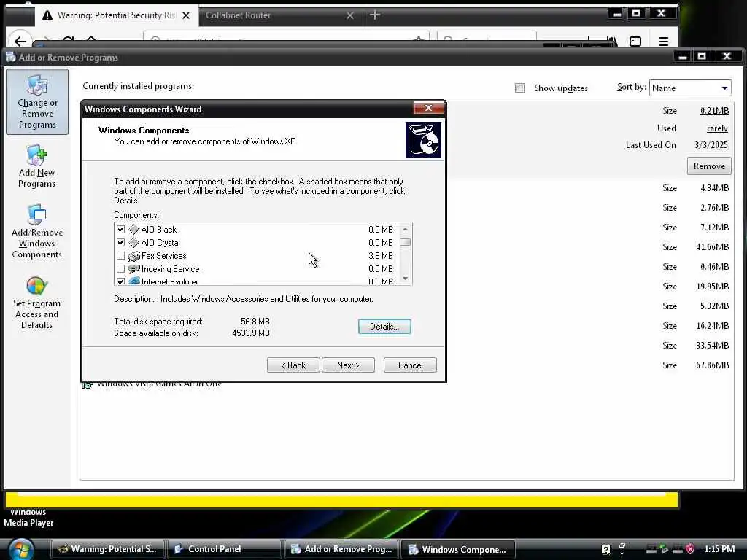Check the Fax Services checkbox
747x560 pixels.
120,256
